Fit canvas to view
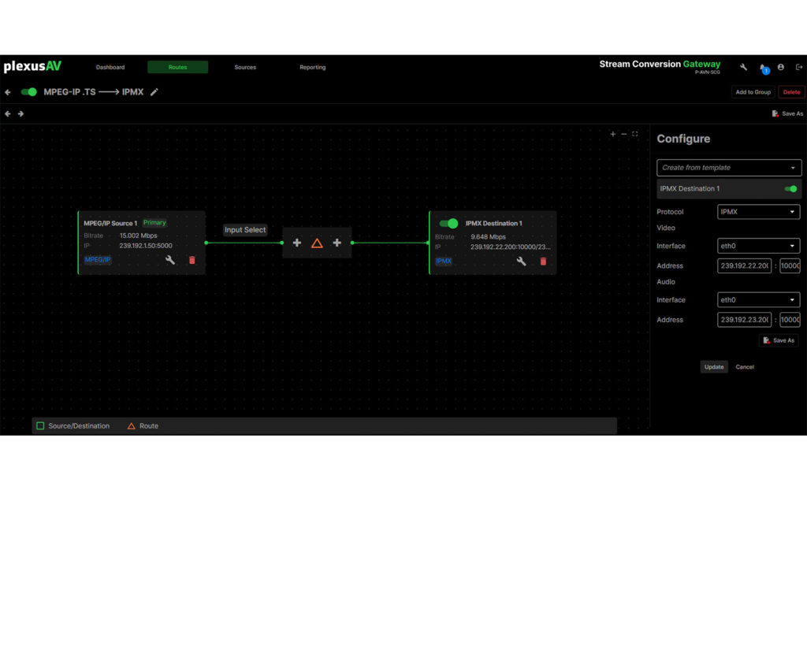The width and height of the screenshot is (807, 672). pos(635,134)
